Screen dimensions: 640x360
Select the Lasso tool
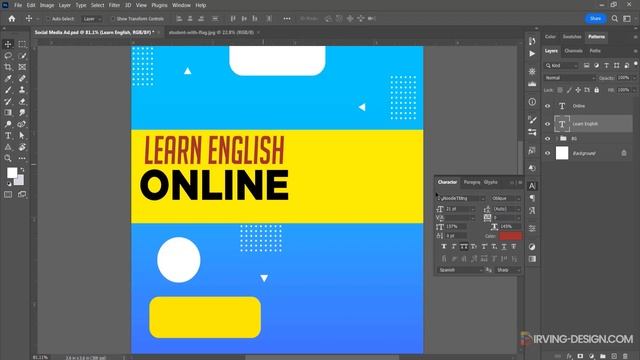(8, 56)
